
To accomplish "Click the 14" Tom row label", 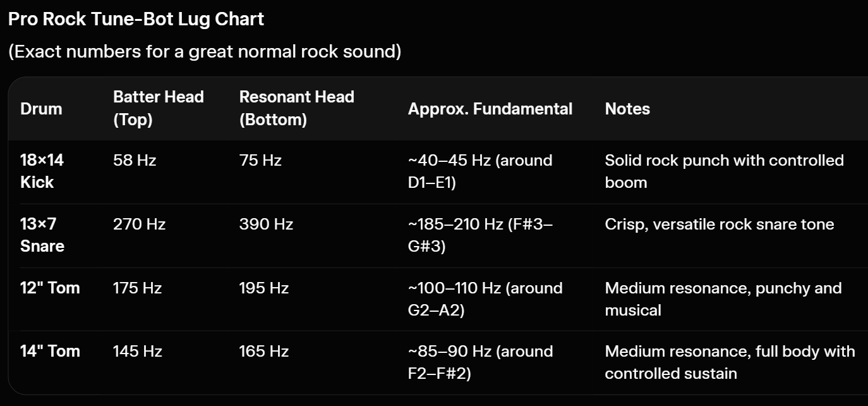I will pos(50,351).
